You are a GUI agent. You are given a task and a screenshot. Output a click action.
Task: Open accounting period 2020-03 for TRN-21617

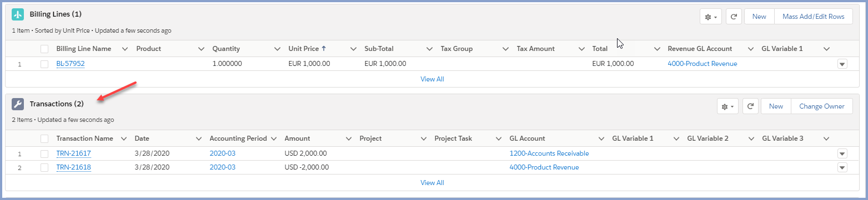coord(223,153)
